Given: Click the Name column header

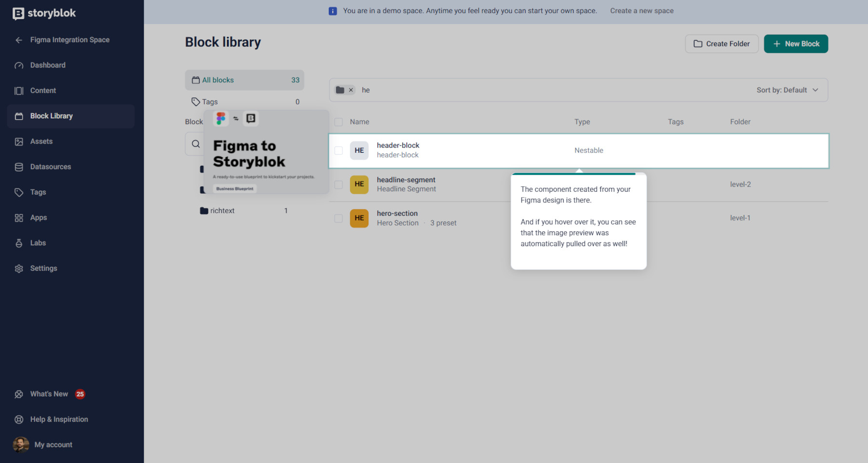Looking at the screenshot, I should [x=360, y=122].
